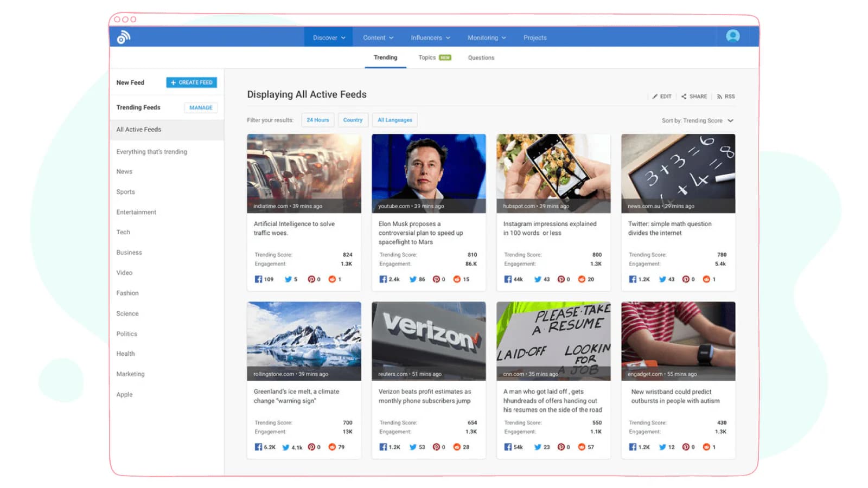Open the Discover dropdown menu
Viewport: 868px width, 488px height.
[x=329, y=37]
